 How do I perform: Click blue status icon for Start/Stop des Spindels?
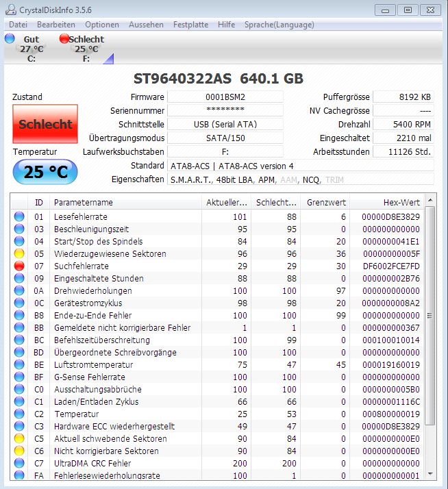(19, 241)
